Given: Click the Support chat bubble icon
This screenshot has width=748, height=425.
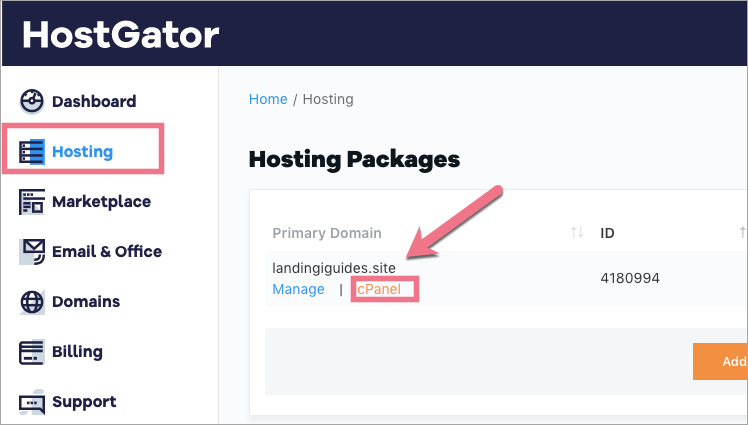Looking at the screenshot, I should 32,402.
